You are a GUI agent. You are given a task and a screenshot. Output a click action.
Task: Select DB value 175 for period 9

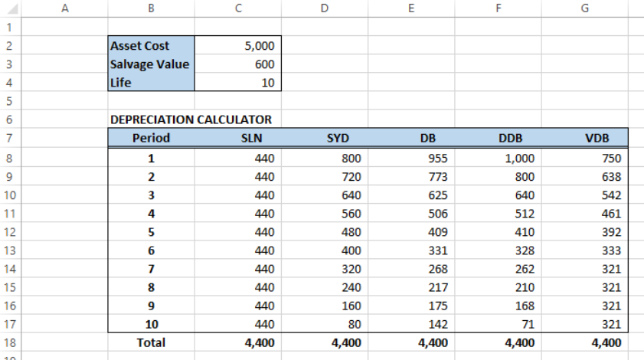[x=411, y=306]
